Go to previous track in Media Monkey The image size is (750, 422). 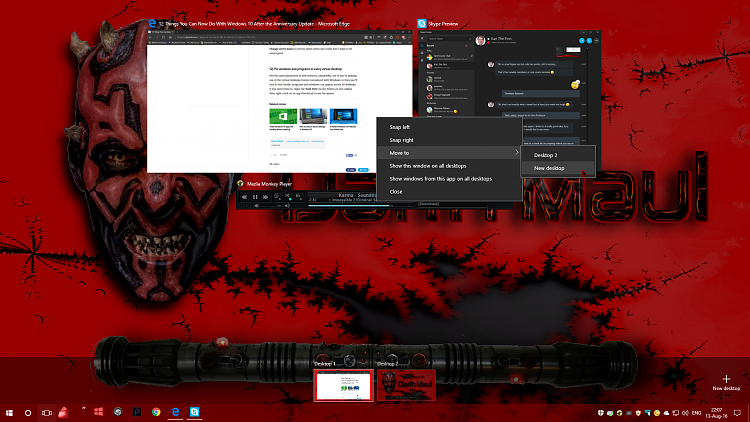coord(244,197)
